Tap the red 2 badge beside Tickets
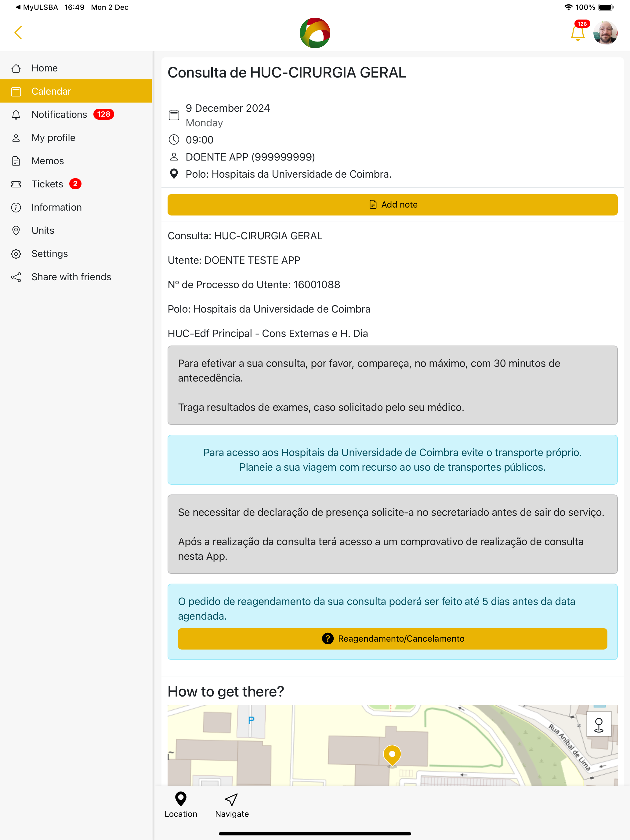The image size is (630, 840). [75, 184]
